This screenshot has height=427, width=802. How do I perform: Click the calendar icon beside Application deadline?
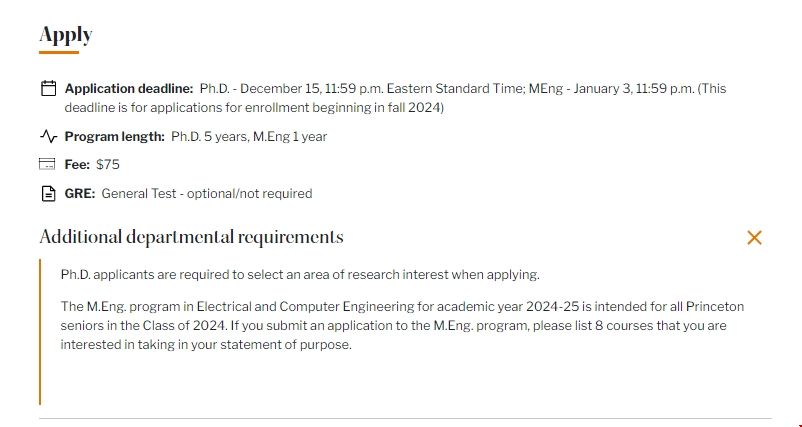point(47,88)
